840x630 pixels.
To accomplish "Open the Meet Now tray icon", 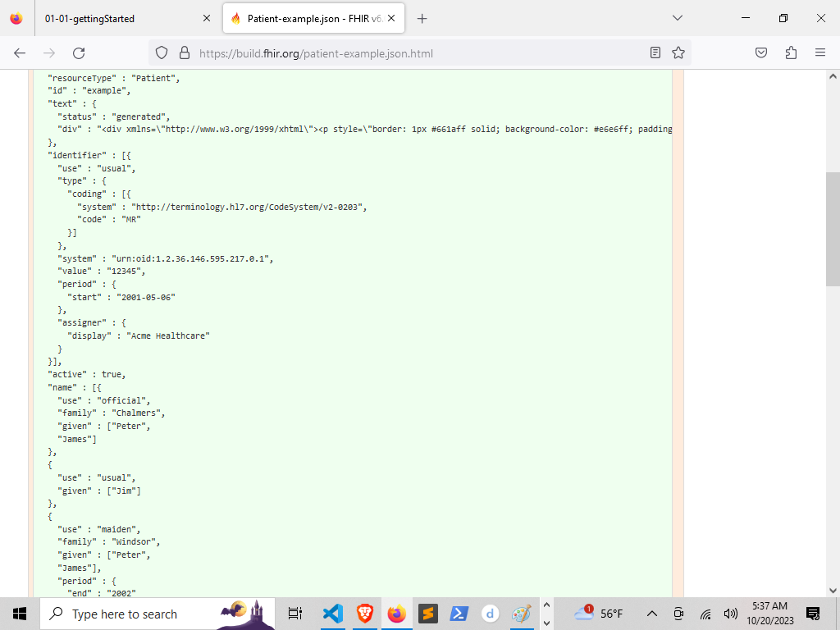I will [x=678, y=614].
